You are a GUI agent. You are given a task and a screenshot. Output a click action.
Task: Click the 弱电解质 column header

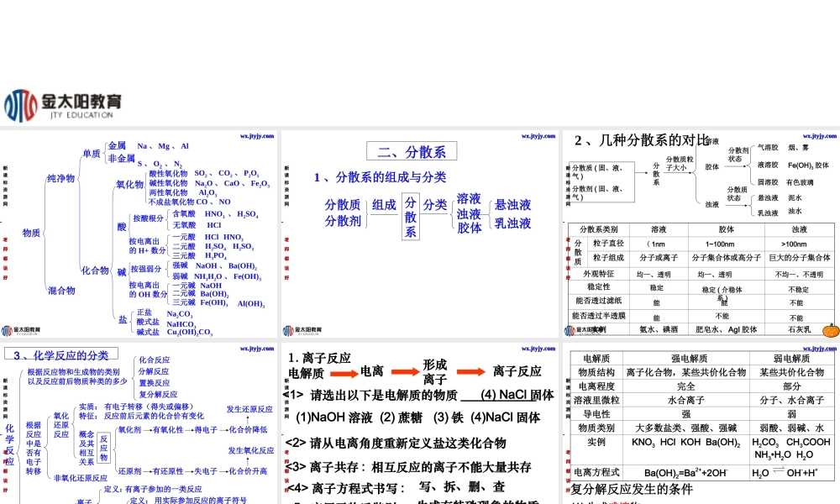(x=791, y=359)
